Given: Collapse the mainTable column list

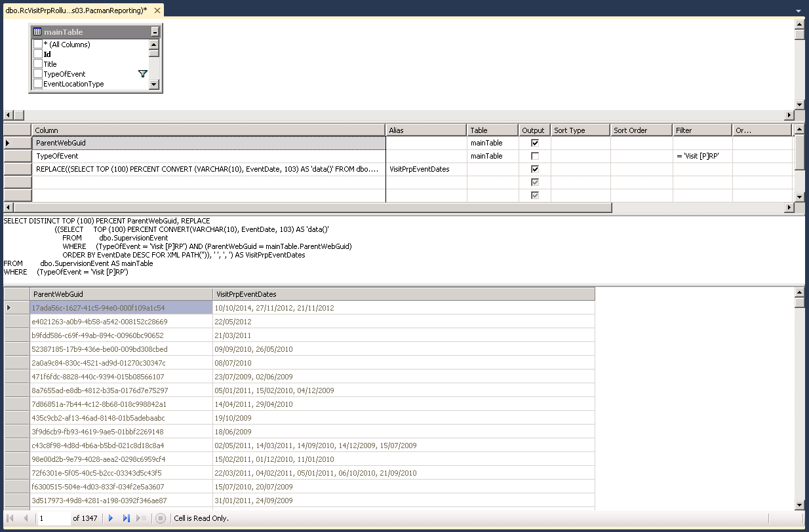Looking at the screenshot, I should (x=155, y=32).
